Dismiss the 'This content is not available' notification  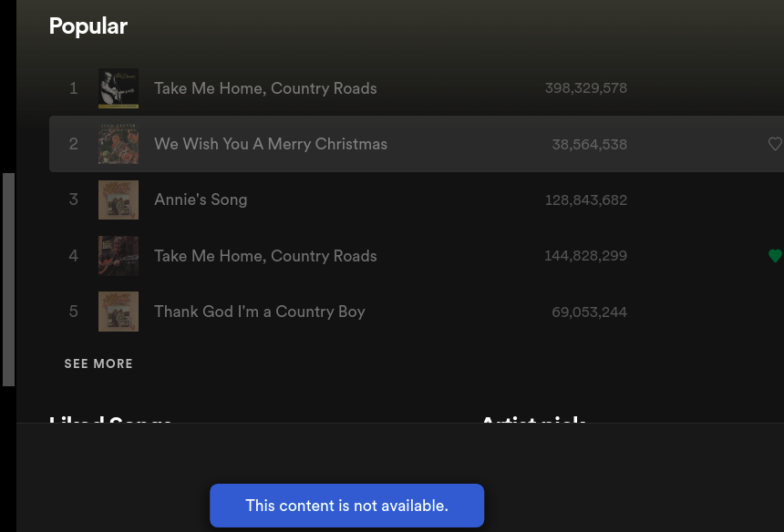tap(346, 505)
